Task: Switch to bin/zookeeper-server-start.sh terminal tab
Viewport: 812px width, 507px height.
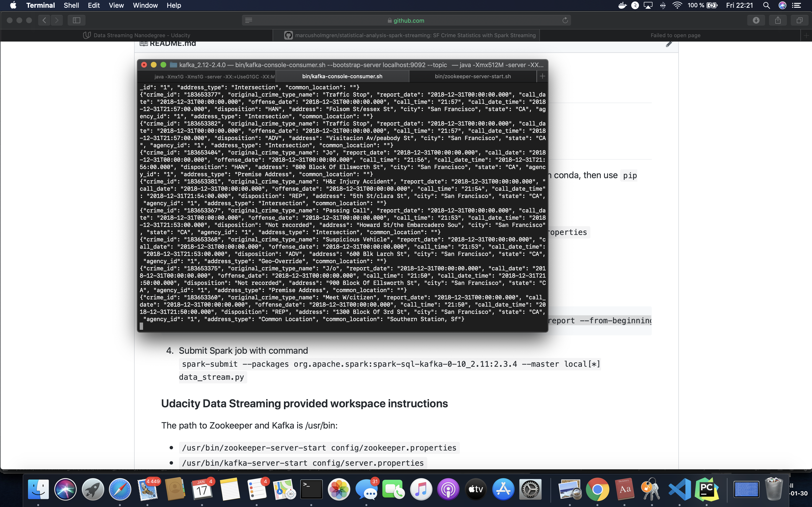Action: [472, 77]
